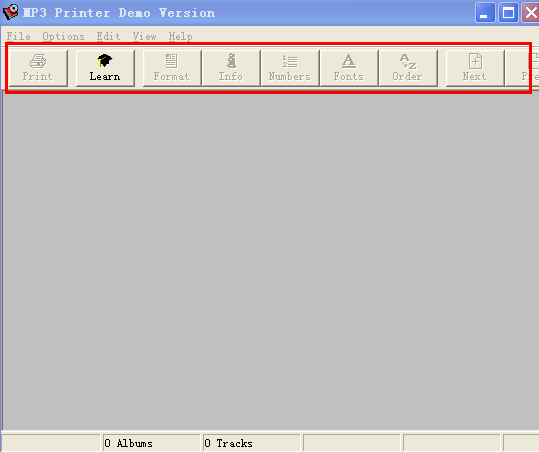
Task: Close the MP3 Printer window
Action: (530, 13)
